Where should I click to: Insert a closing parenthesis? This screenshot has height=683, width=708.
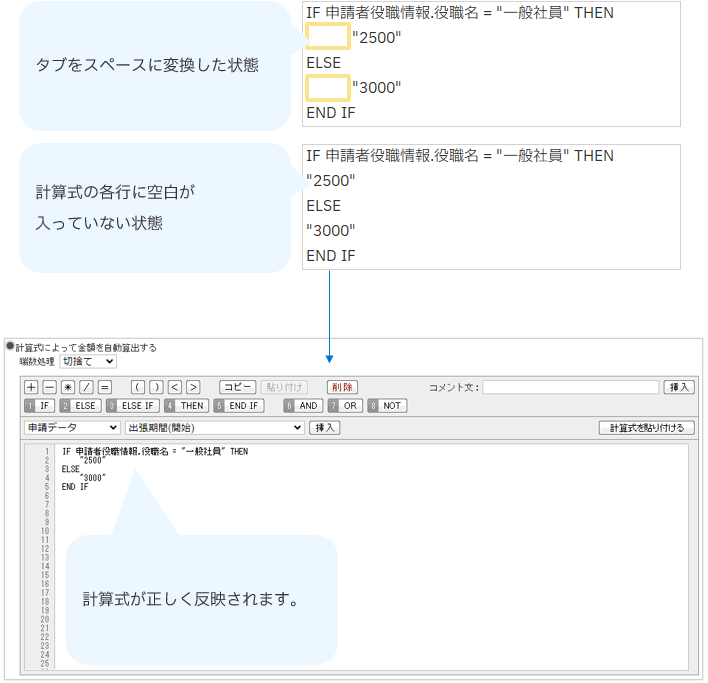[x=156, y=387]
